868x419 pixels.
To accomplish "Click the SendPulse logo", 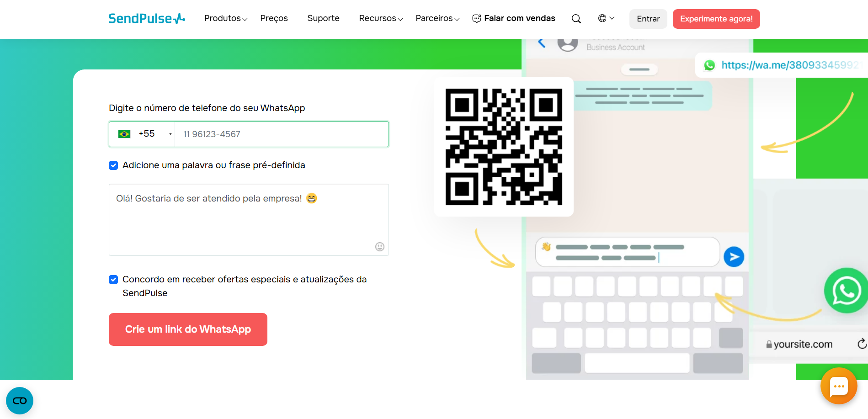I will tap(147, 18).
